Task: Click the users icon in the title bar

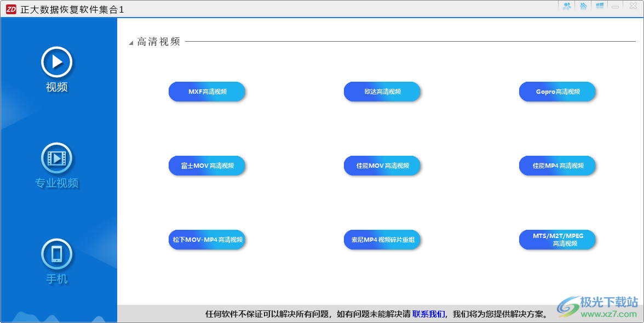Action: click(x=567, y=6)
